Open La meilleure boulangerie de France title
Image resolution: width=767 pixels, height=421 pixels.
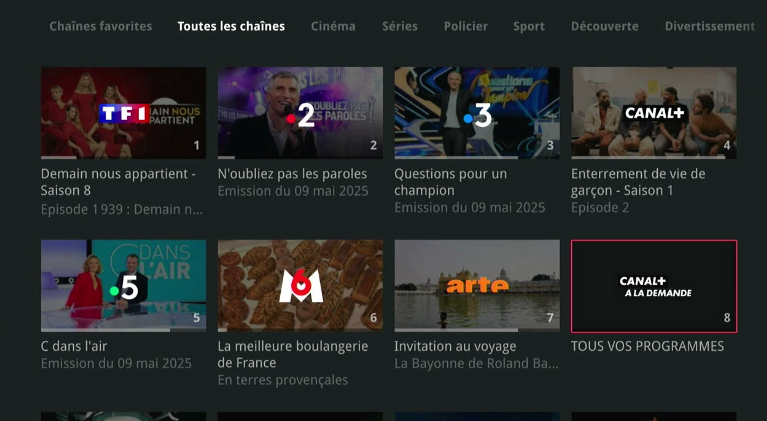[293, 355]
